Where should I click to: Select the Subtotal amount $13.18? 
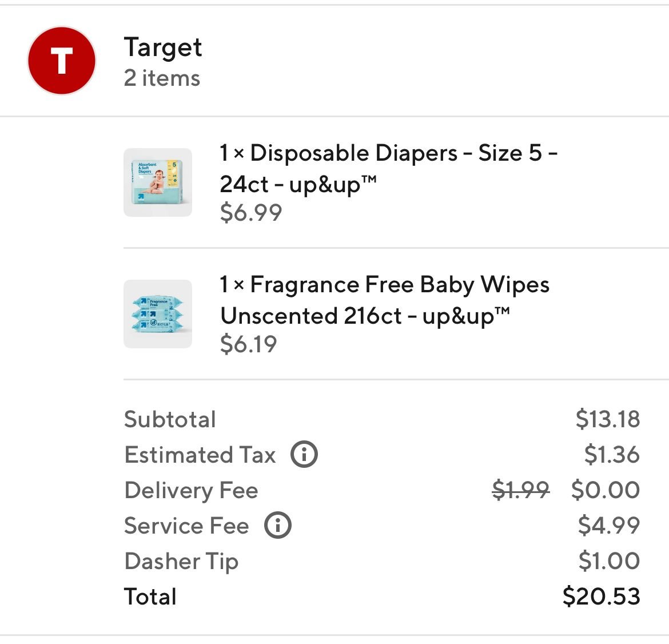[607, 419]
